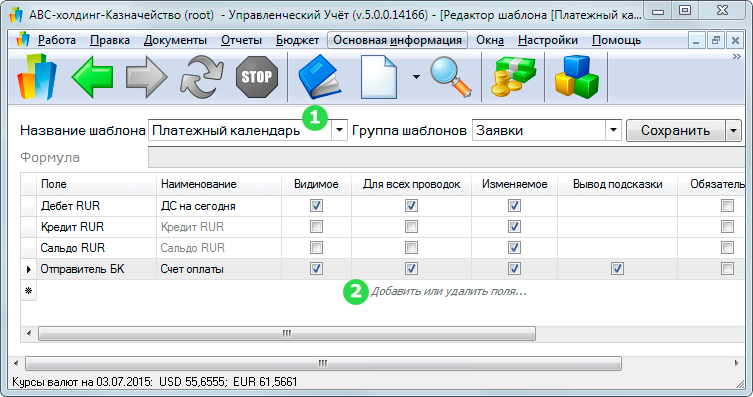This screenshot has height=397, width=753.
Task: Click the Добавить или удалить поля link
Action: 449,291
